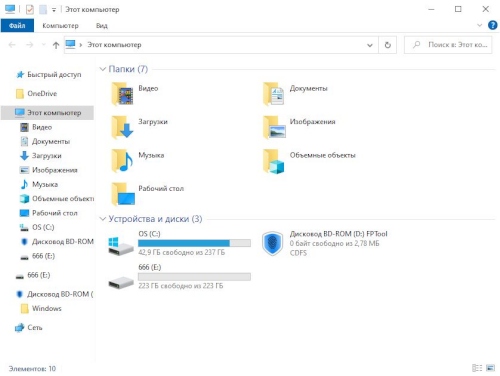Screen dimensions: 500x376
Task: Open the Объемные объекты folder icon
Action: [x=274, y=161]
